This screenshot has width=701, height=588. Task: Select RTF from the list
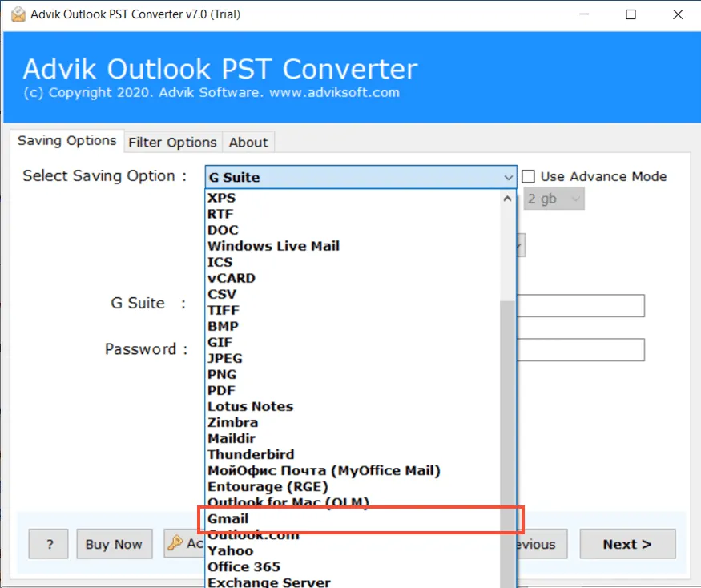point(353,214)
